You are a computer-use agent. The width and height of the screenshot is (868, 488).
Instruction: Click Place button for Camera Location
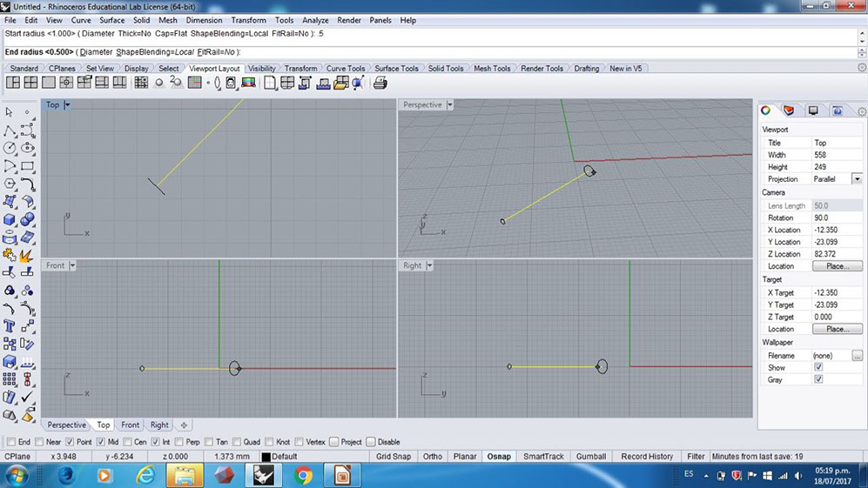point(837,266)
